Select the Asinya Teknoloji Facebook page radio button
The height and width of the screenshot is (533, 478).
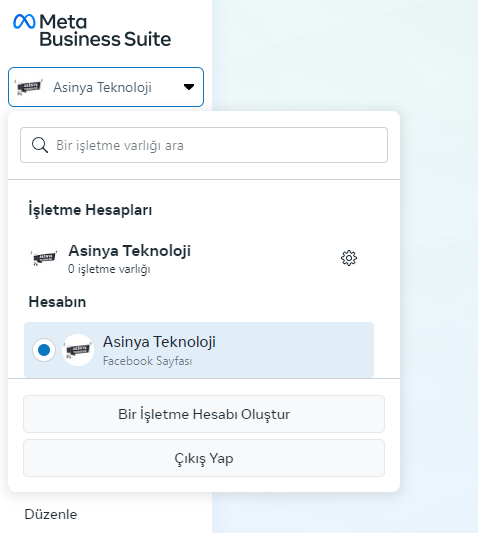pyautogui.click(x=44, y=350)
